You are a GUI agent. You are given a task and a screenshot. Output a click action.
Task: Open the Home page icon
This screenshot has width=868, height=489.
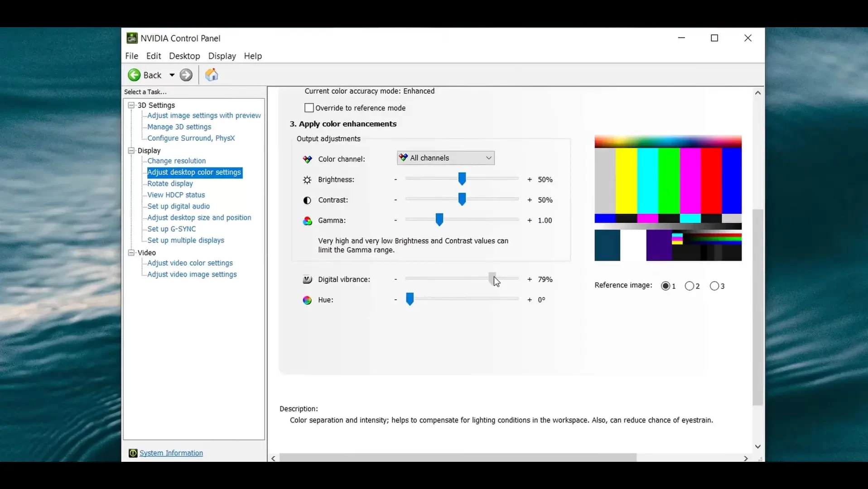click(212, 75)
